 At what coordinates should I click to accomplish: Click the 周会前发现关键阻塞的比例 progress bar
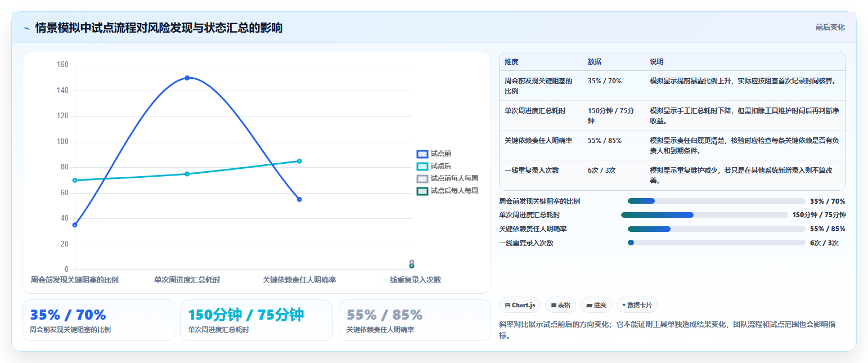coord(717,201)
